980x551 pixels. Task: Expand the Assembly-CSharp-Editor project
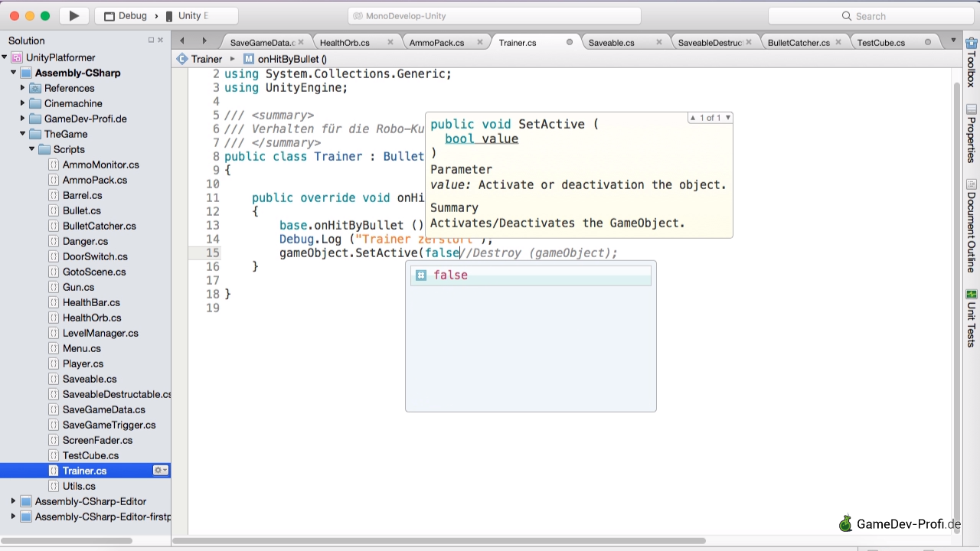click(x=13, y=501)
